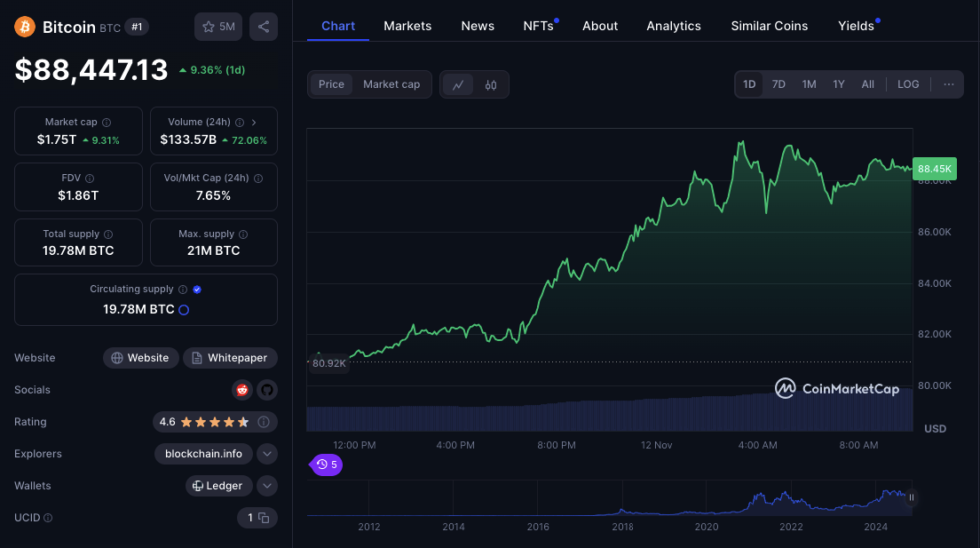Expand the Wallets dropdown arrow
This screenshot has height=548, width=980.
(x=266, y=486)
